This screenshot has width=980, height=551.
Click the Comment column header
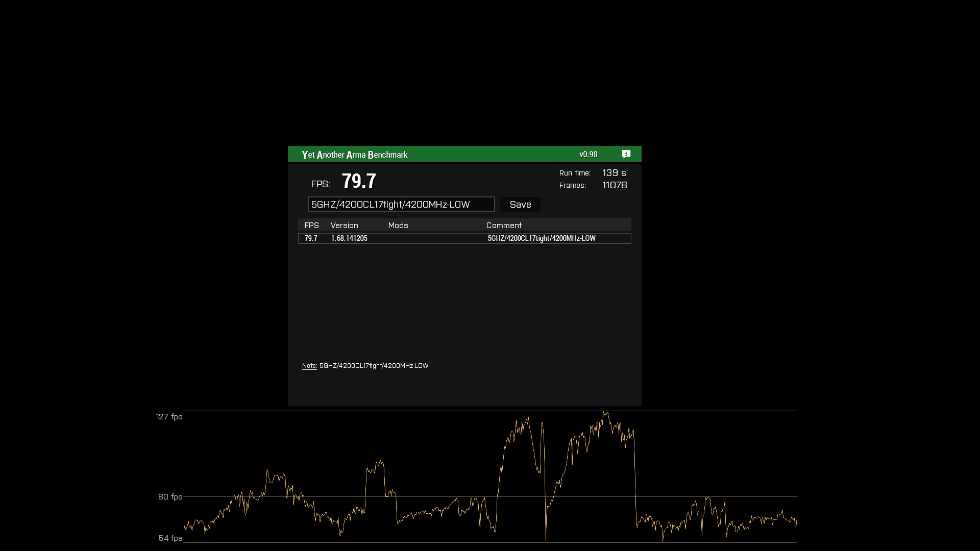pyautogui.click(x=503, y=225)
